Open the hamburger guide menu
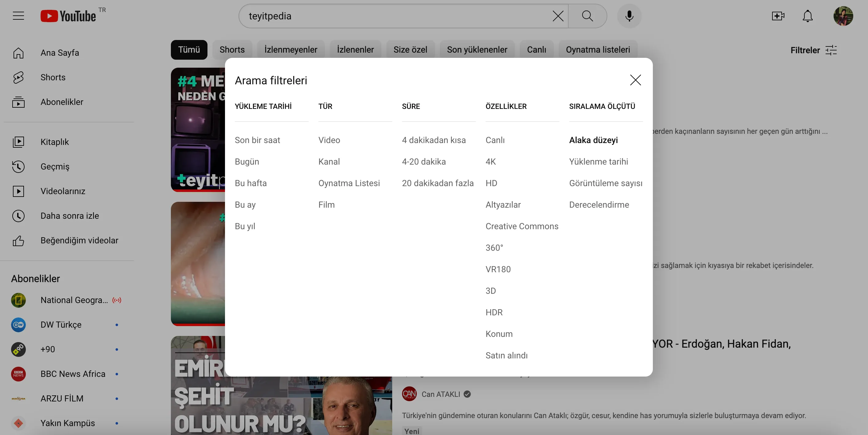 coord(18,16)
